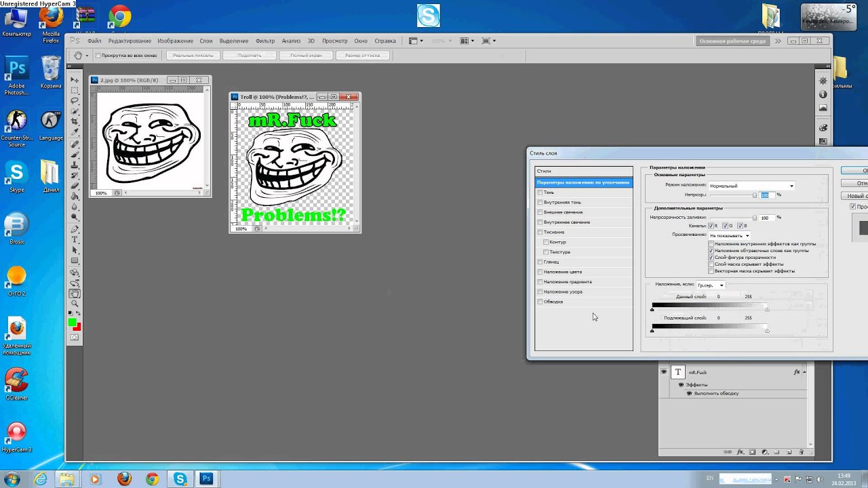Open the Изображение menu
This screenshot has height=488, width=868.
175,41
